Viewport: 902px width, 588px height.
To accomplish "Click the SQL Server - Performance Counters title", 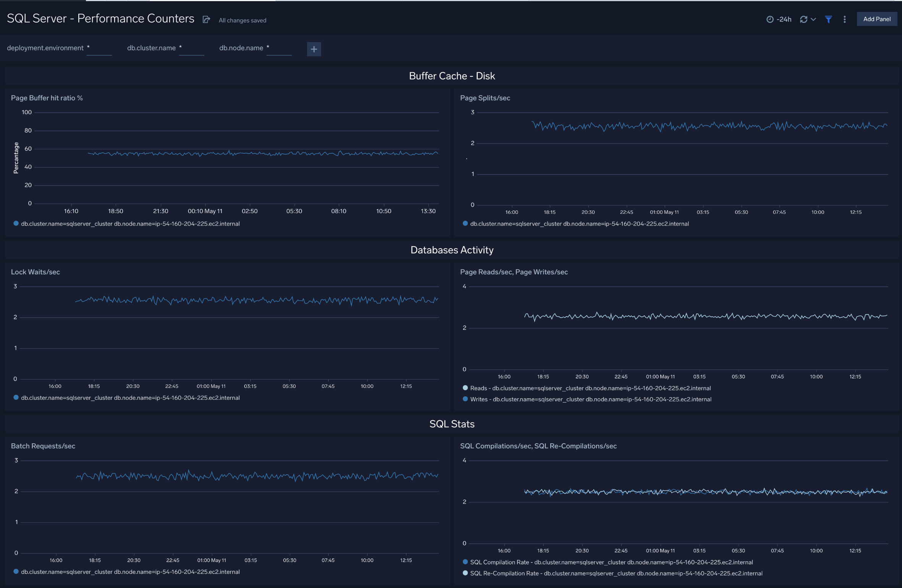I will 100,18.
